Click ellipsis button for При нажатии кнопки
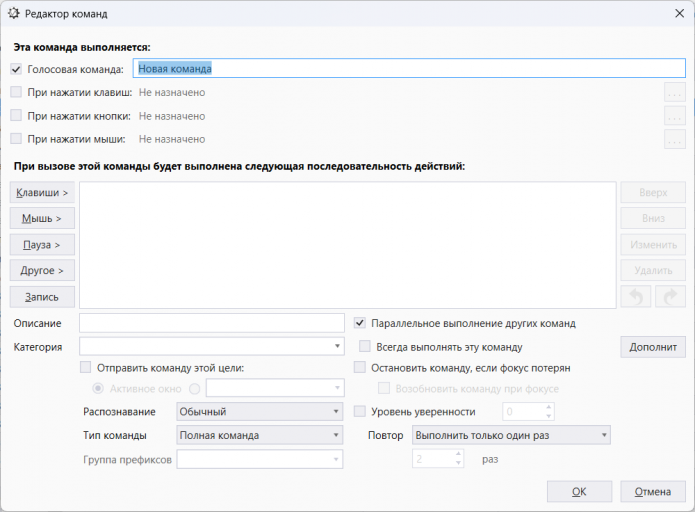 [x=675, y=116]
